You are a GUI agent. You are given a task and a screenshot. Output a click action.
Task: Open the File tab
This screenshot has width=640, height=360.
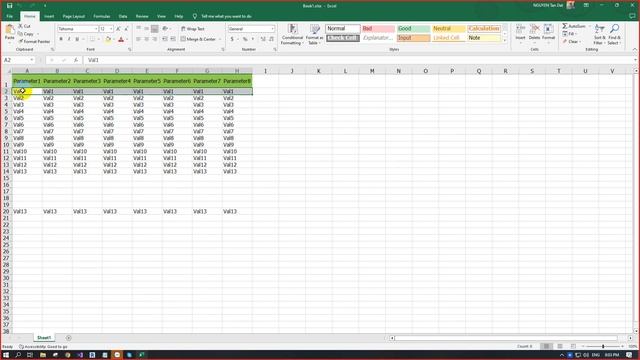(9, 16)
